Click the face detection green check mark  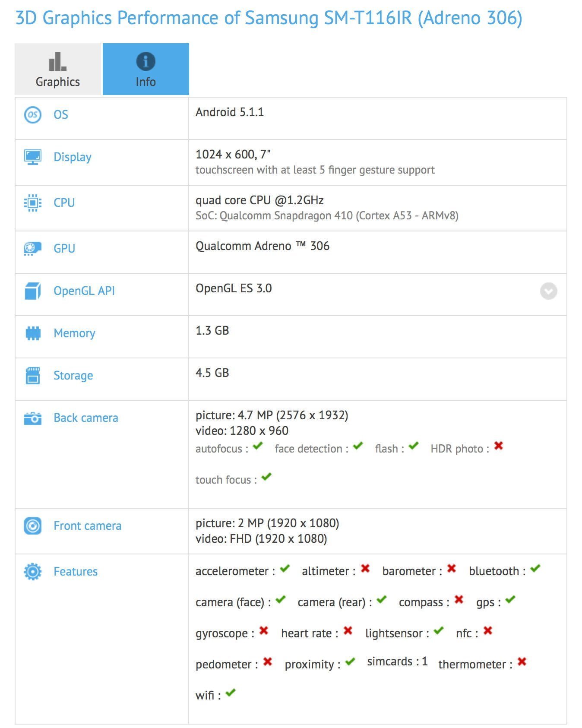(x=358, y=446)
